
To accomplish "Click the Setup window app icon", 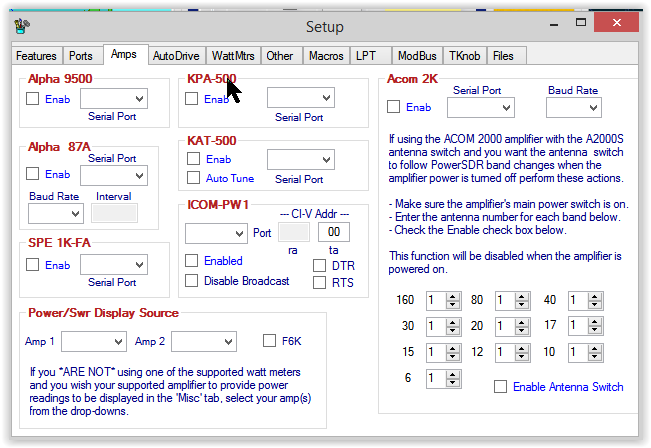I will coord(22,26).
